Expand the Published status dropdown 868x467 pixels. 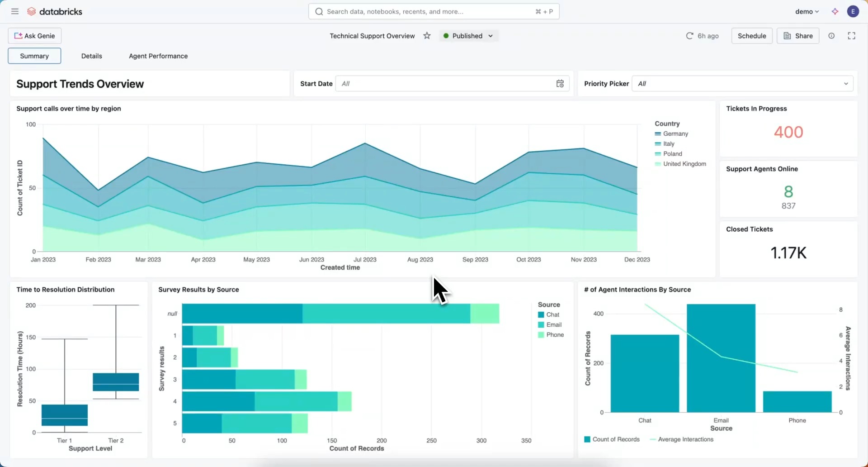469,36
